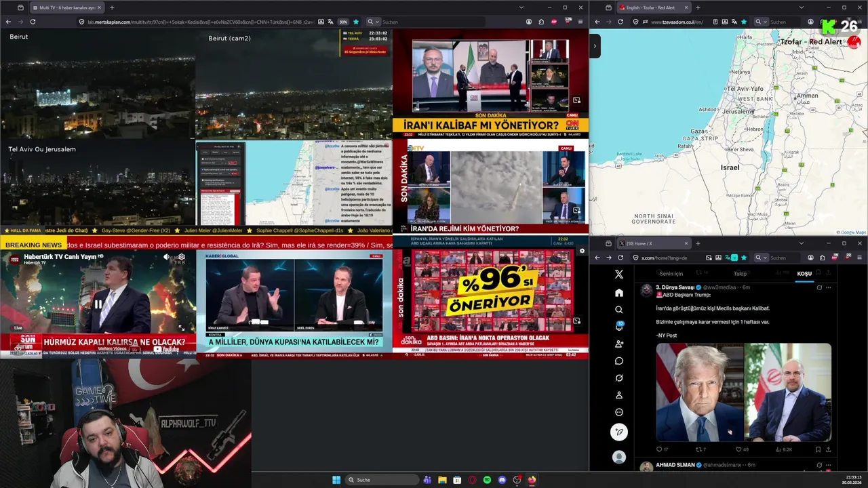
Task: Bookmark star in Multi TV address bar
Action: [x=355, y=22]
